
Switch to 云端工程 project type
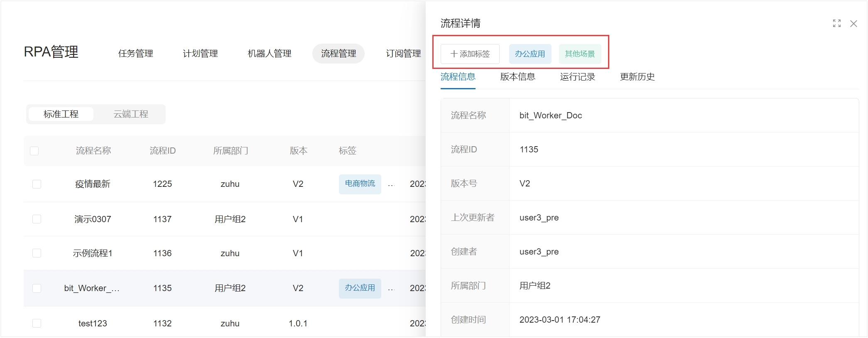coord(131,114)
